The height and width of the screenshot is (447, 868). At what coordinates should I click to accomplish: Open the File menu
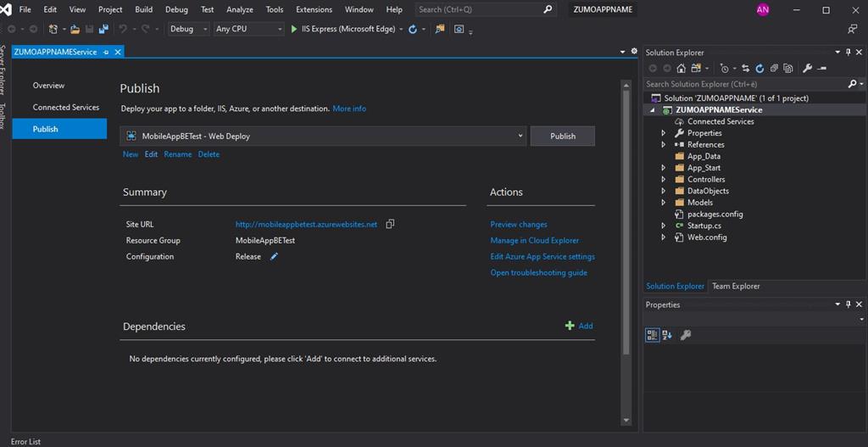[25, 9]
